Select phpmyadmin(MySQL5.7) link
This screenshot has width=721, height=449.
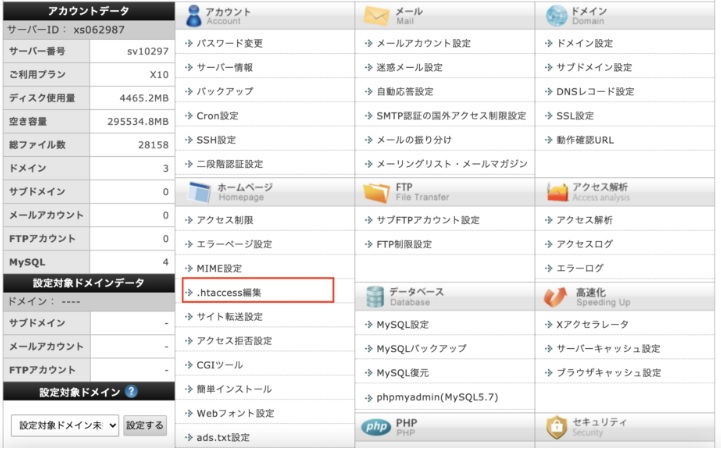coord(437,397)
